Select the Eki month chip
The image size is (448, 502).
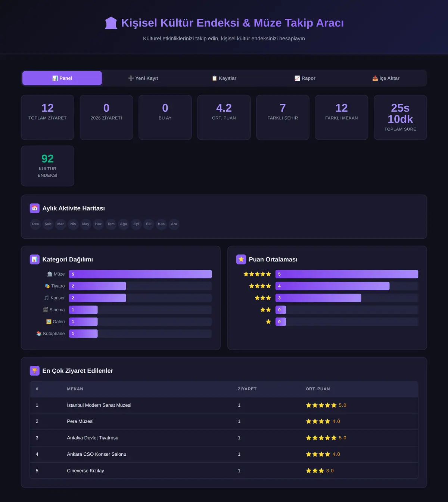(149, 224)
